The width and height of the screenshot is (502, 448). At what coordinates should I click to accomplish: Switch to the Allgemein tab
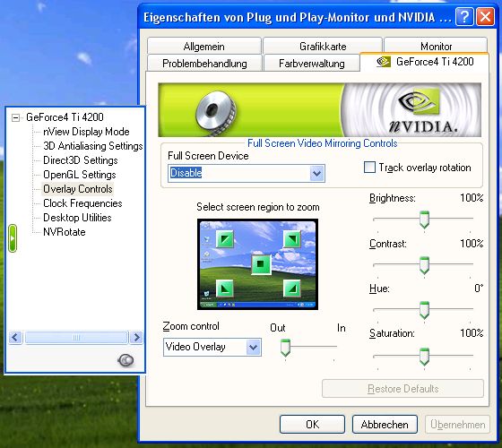pos(204,46)
